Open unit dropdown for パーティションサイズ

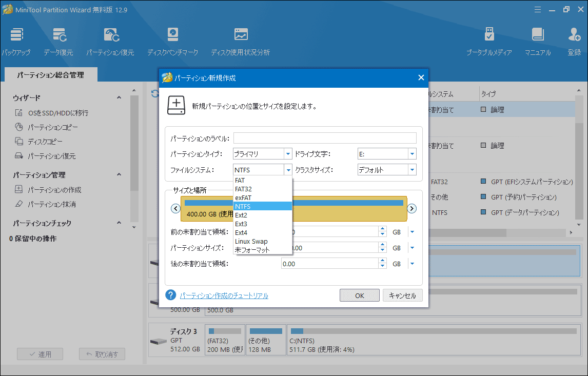point(412,248)
